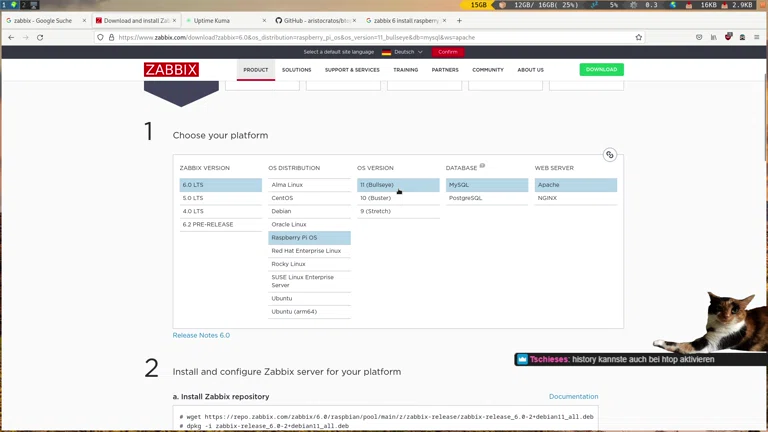Image resolution: width=768 pixels, height=432 pixels.
Task: Click the German flag icon
Action: pos(386,52)
